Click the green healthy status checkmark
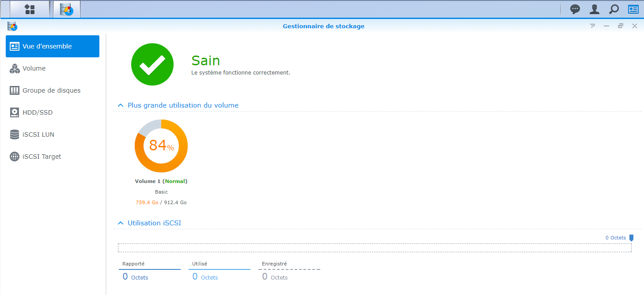The image size is (644, 295). click(x=152, y=64)
